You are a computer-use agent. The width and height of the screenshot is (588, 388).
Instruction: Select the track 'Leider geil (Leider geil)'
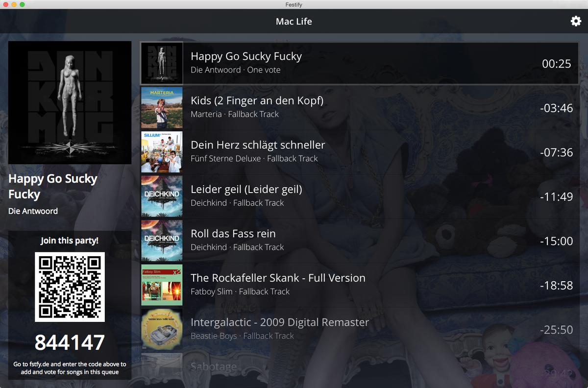[x=246, y=189]
